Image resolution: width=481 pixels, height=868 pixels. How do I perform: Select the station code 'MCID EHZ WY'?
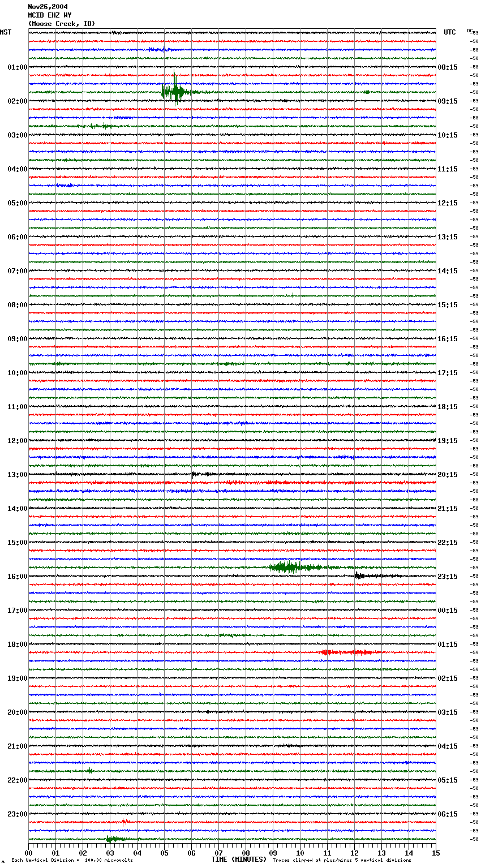click(50, 15)
